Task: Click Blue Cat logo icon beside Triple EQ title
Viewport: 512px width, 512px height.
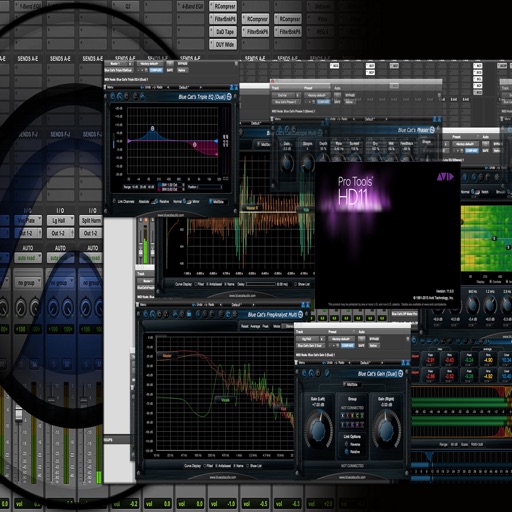Action: 229,97
